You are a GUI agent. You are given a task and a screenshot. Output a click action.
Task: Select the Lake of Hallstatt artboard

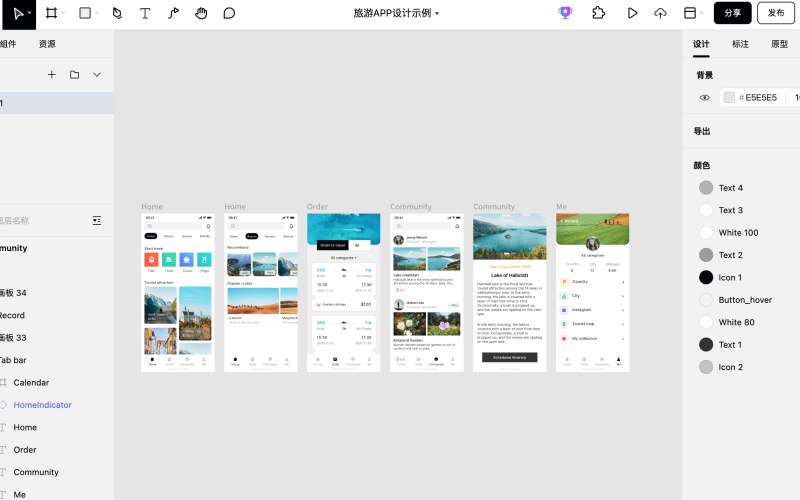point(510,292)
